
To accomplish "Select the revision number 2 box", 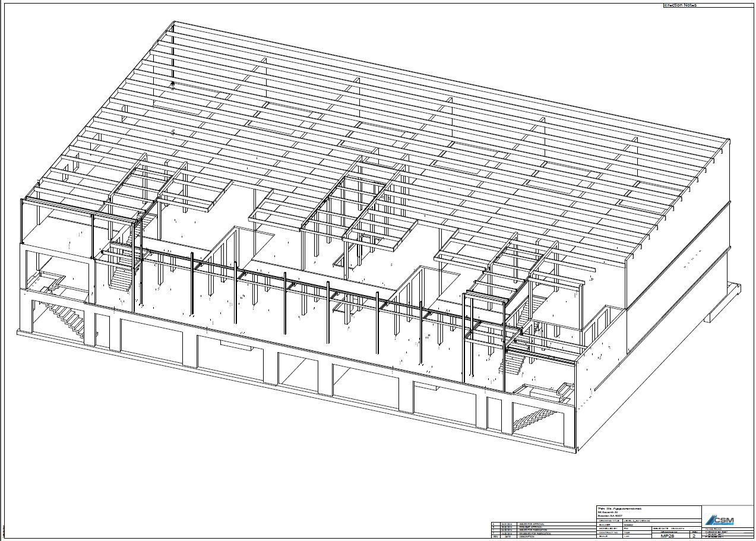I will click(x=692, y=536).
